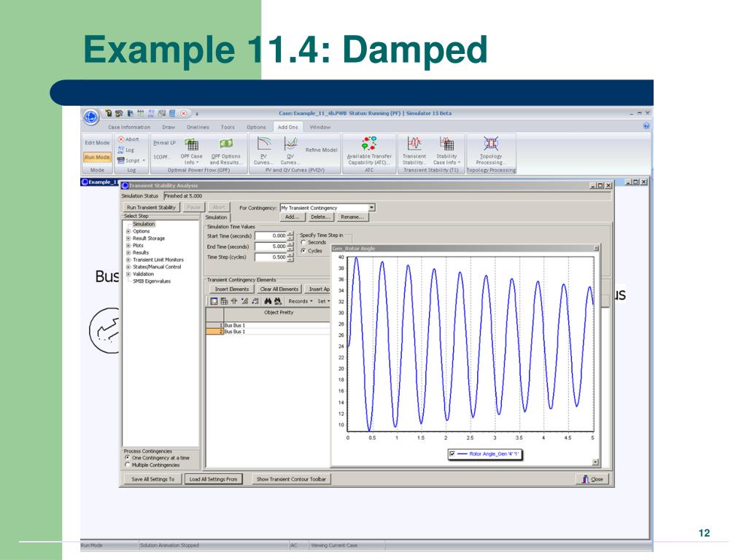This screenshot has width=747, height=560.
Task: Click the Clear All Elements button
Action: (x=279, y=289)
